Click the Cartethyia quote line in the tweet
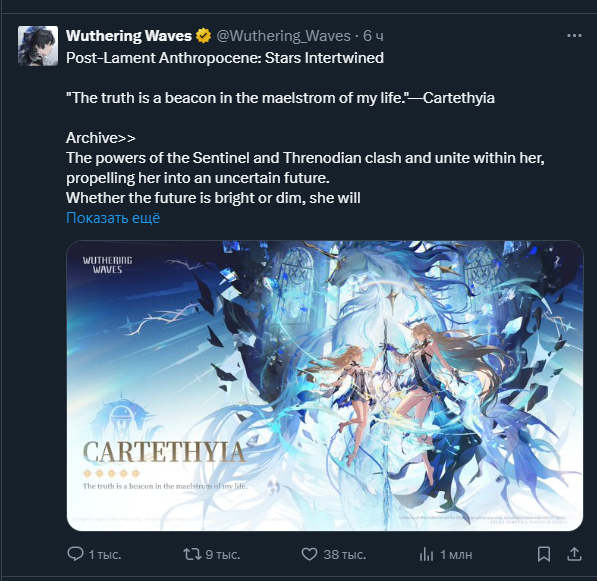Viewport: 597px width, 581px height. coord(280,98)
